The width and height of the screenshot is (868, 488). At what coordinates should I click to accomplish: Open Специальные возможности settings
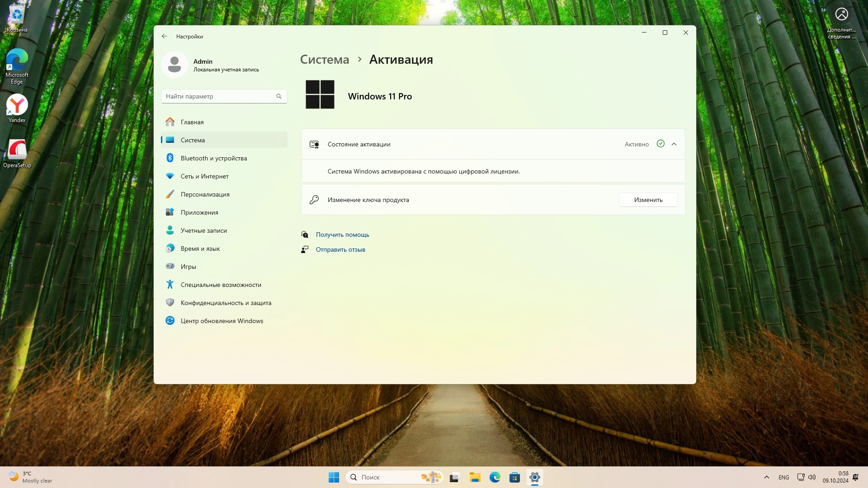(221, 285)
